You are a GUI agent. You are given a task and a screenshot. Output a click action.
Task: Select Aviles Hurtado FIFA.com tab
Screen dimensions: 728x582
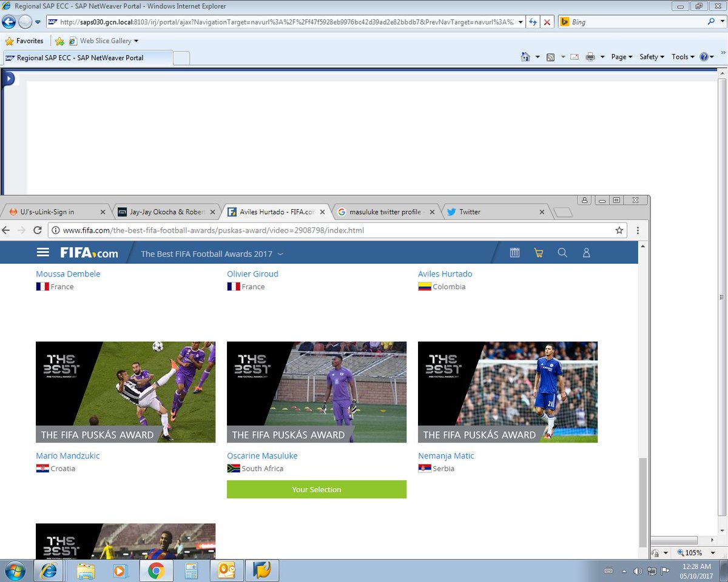click(276, 212)
